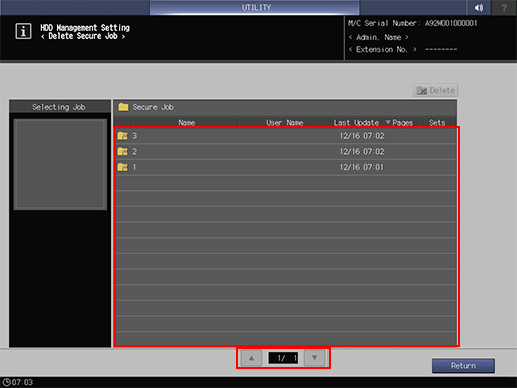This screenshot has width=517, height=388.
Task: Click the 1/1 page indicator
Action: tap(283, 358)
